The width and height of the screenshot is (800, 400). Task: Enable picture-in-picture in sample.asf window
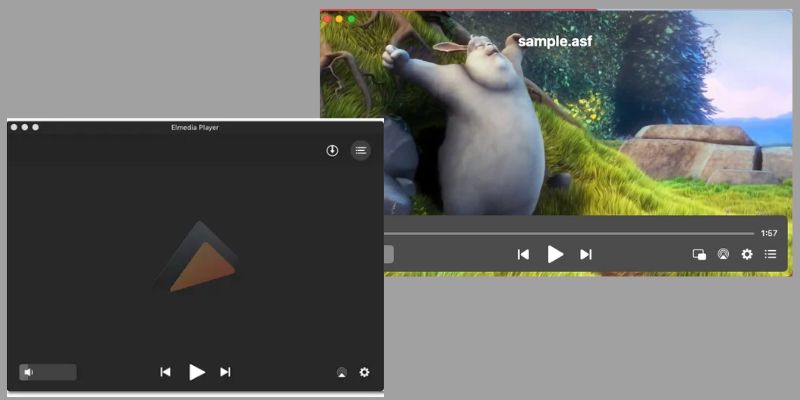click(699, 254)
